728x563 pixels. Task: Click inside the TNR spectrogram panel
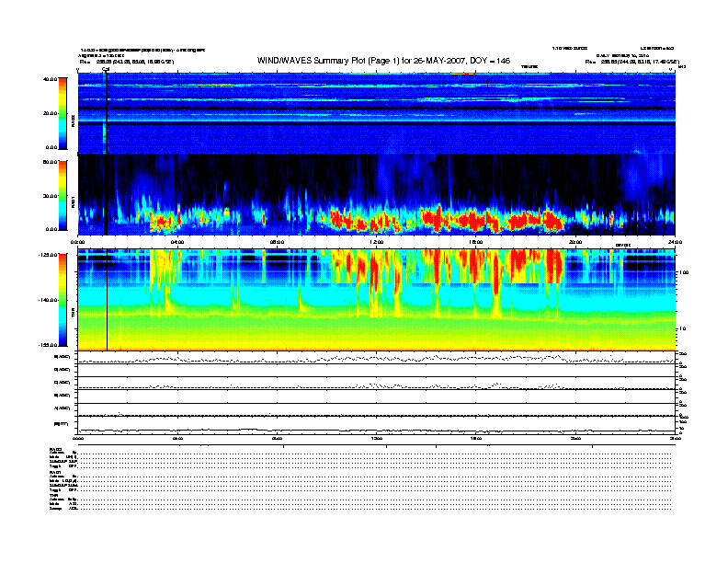pyautogui.click(x=377, y=300)
